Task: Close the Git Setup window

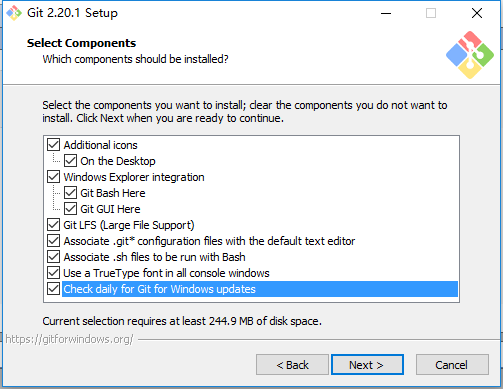Action: 477,13
